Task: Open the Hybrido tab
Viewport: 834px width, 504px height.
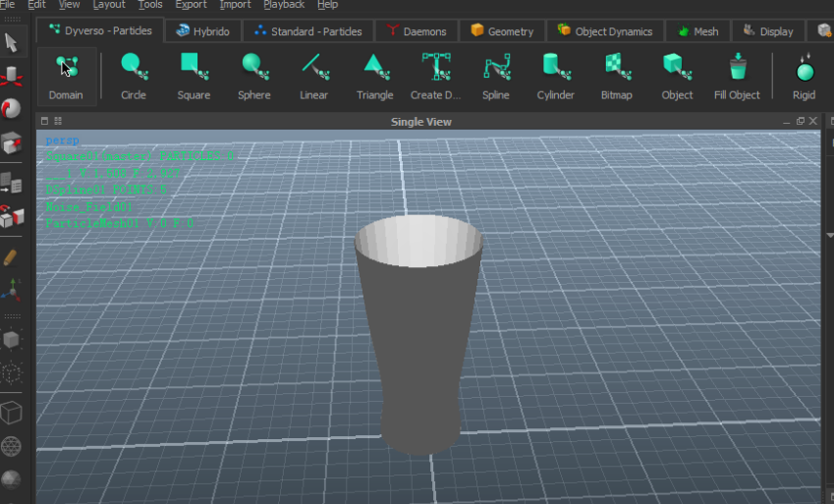Action: 203,31
